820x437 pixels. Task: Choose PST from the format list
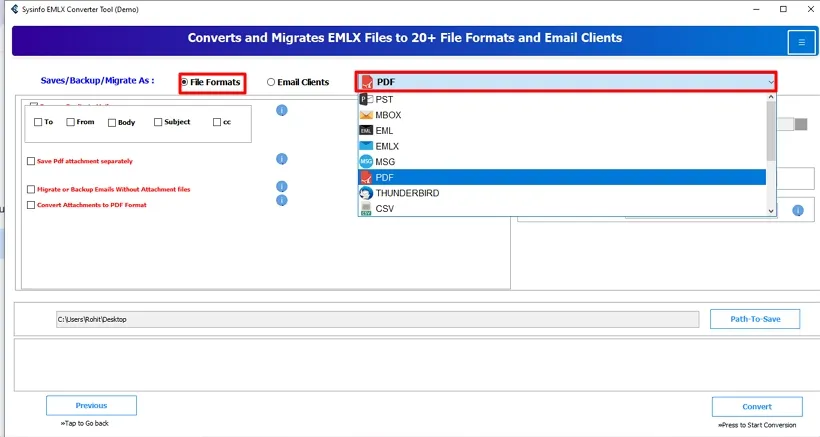562,99
